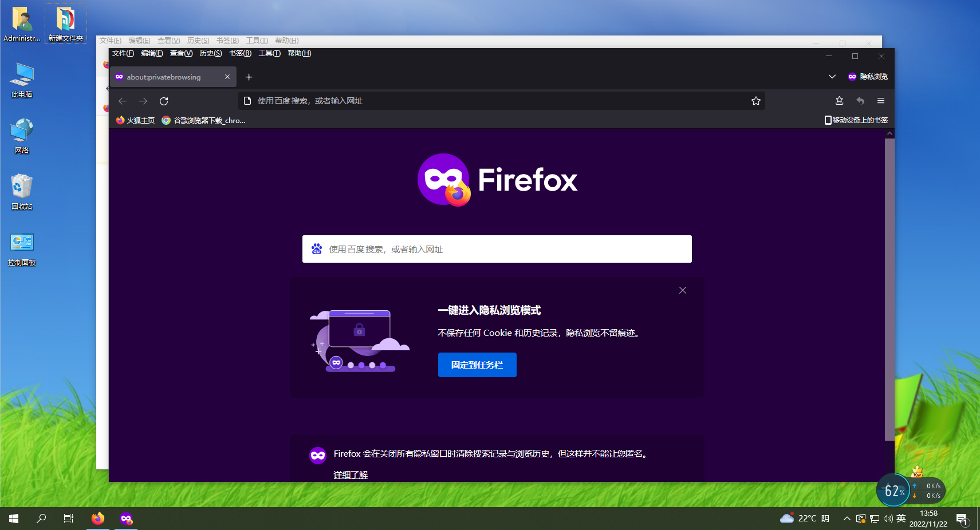Dismiss the private browsing promo card
This screenshot has width=980, height=530.
tap(683, 291)
